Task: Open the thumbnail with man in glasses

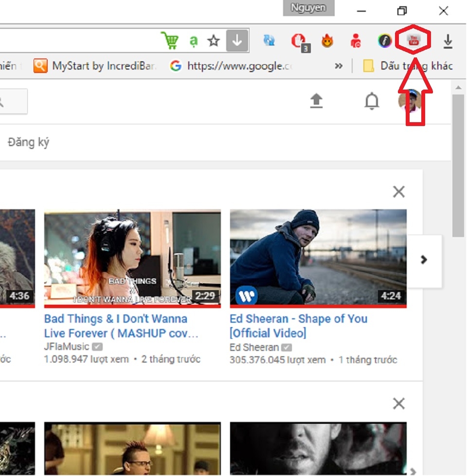Action: 133,449
